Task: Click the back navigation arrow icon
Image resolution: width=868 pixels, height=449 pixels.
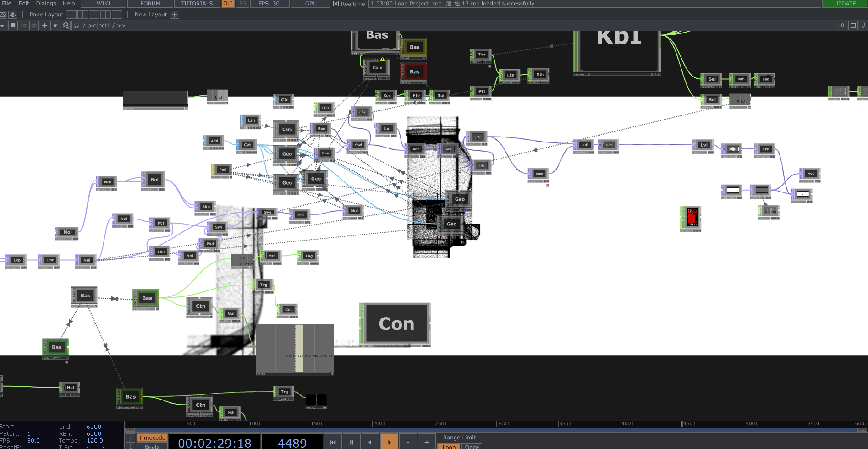Action: [23, 26]
